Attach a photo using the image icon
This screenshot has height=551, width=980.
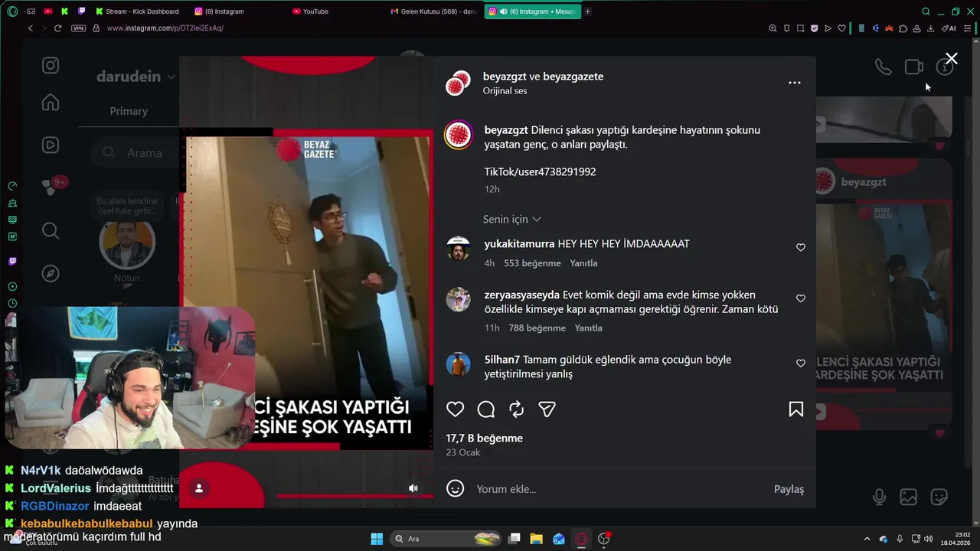point(909,497)
